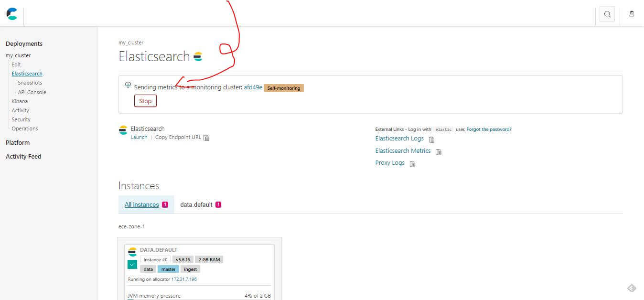Click the Self-monitoring badge
Viewport: 644px width, 300px height.
(x=284, y=88)
